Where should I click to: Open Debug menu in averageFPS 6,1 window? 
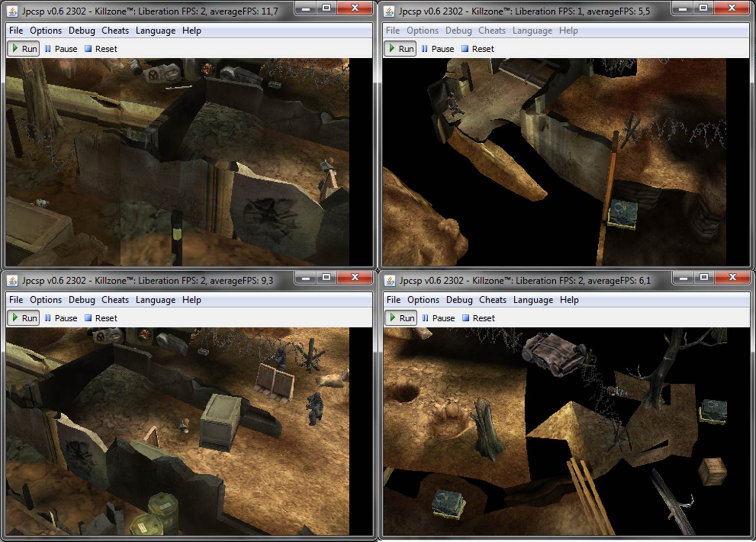click(x=459, y=300)
